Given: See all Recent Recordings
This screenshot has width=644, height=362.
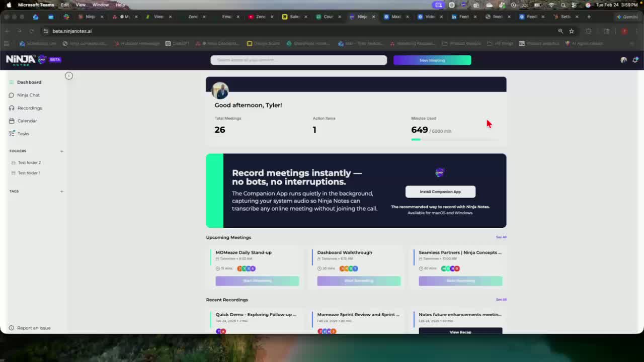Looking at the screenshot, I should point(501,300).
